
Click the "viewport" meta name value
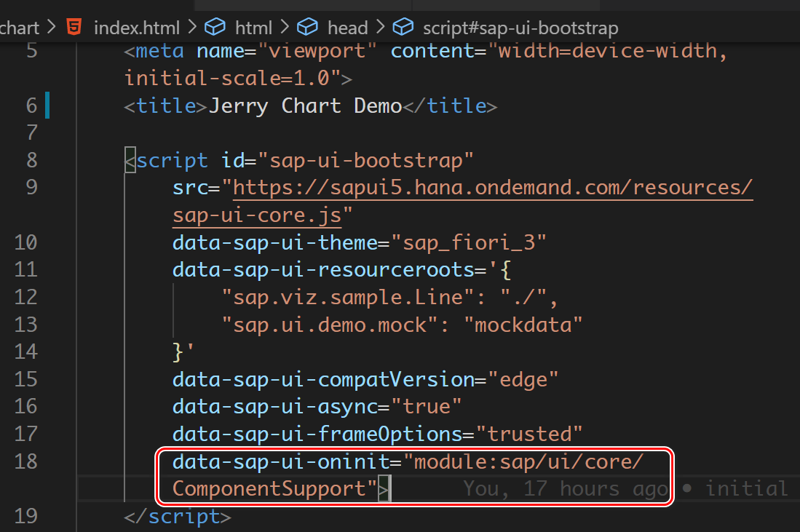[x=317, y=51]
